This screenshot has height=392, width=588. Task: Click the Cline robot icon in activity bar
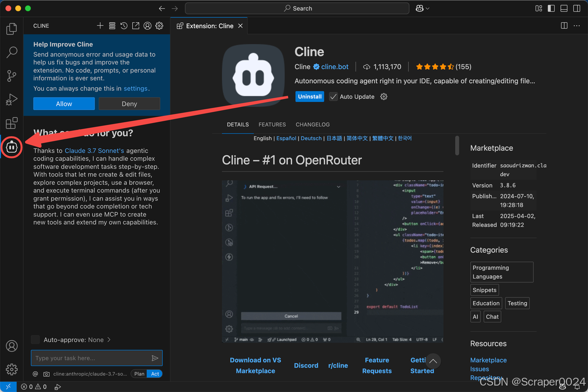(x=11, y=147)
